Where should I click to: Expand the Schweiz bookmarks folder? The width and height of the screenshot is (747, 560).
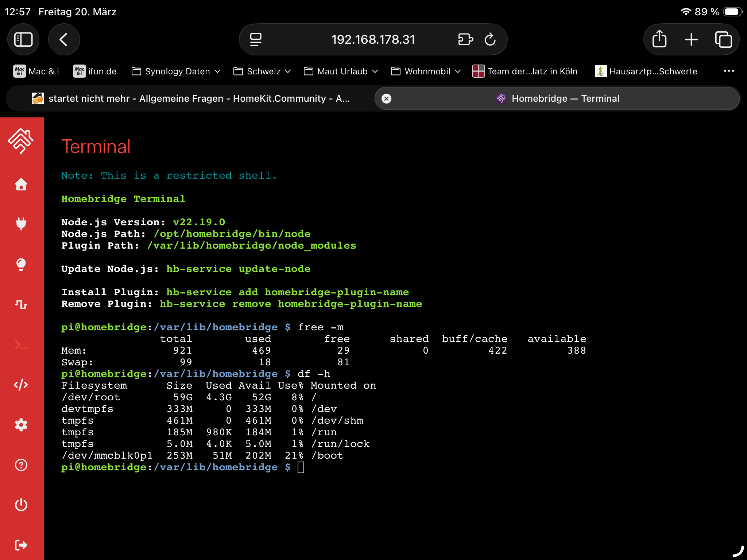tap(263, 71)
